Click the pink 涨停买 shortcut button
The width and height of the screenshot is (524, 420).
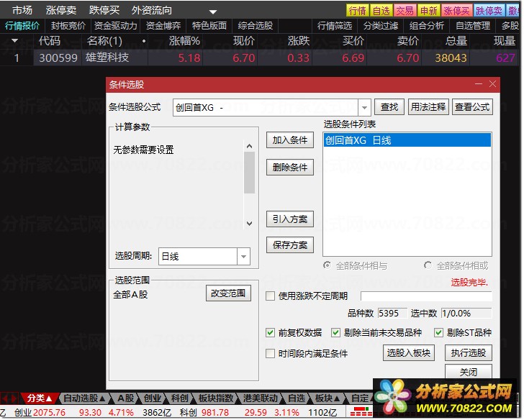point(456,11)
